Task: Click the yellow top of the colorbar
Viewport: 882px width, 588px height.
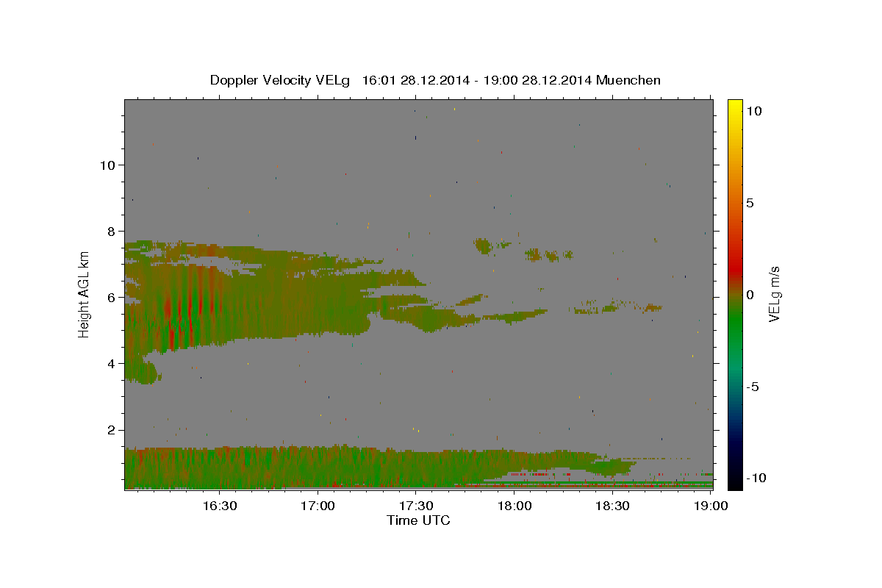Action: (x=734, y=107)
